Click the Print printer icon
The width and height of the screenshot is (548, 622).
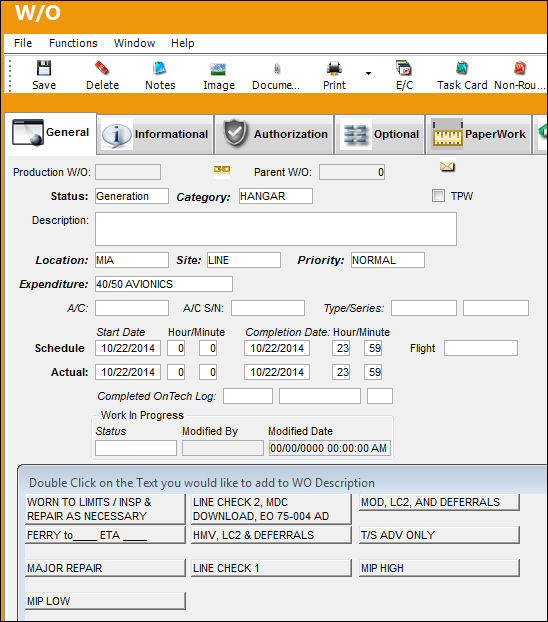click(334, 68)
